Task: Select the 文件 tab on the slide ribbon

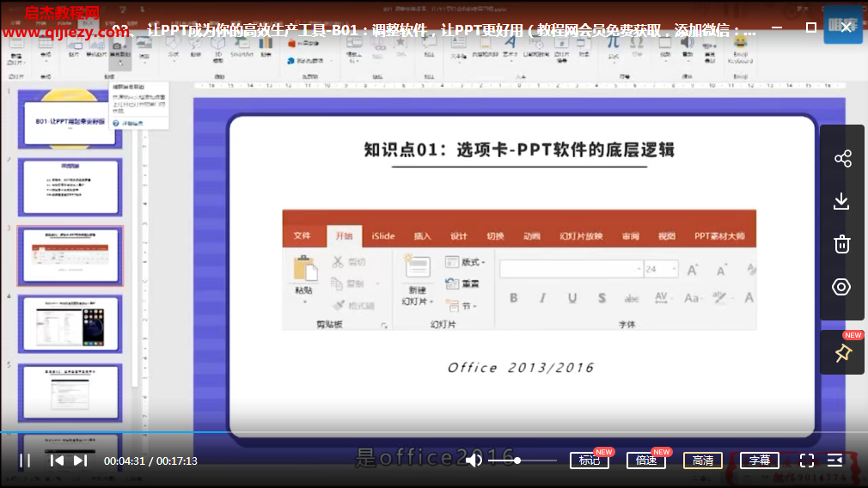Action: [303, 235]
